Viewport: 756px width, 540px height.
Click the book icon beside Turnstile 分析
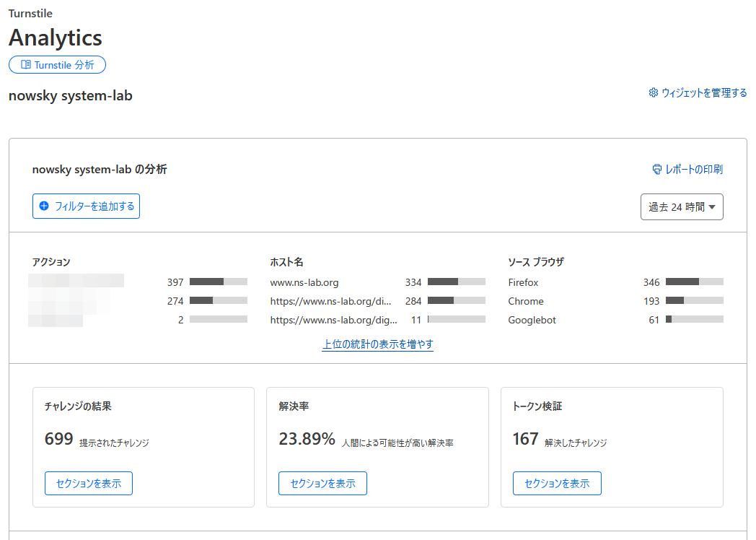point(26,65)
